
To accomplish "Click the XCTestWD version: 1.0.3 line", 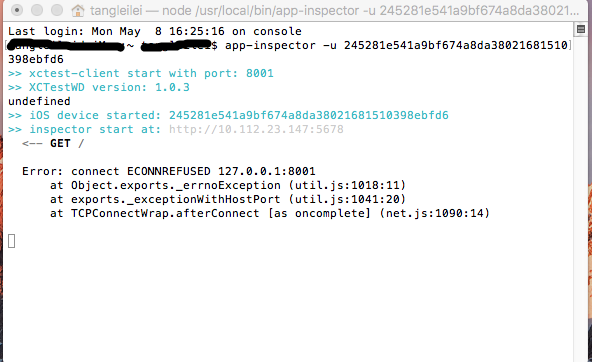I will pyautogui.click(x=99, y=87).
